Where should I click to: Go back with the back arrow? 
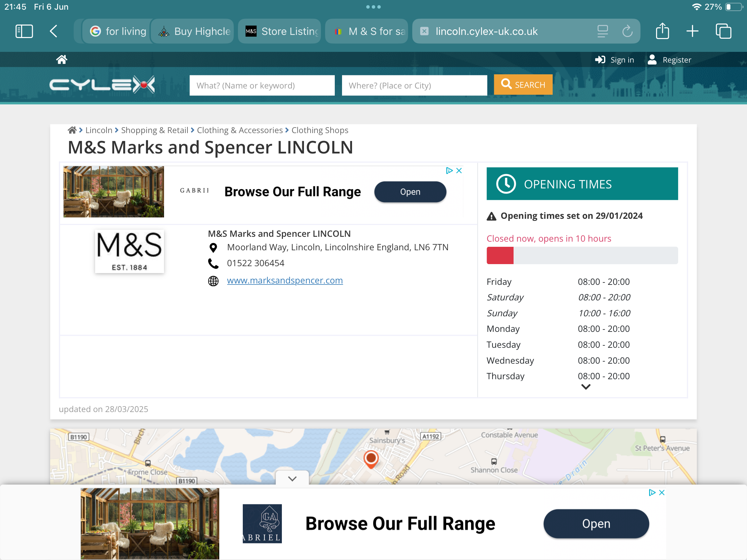pos(53,31)
